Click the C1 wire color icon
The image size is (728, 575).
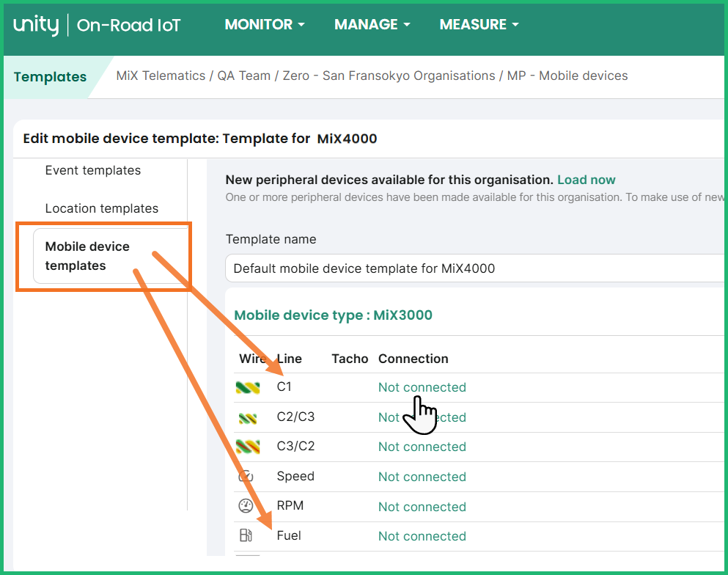tap(247, 387)
